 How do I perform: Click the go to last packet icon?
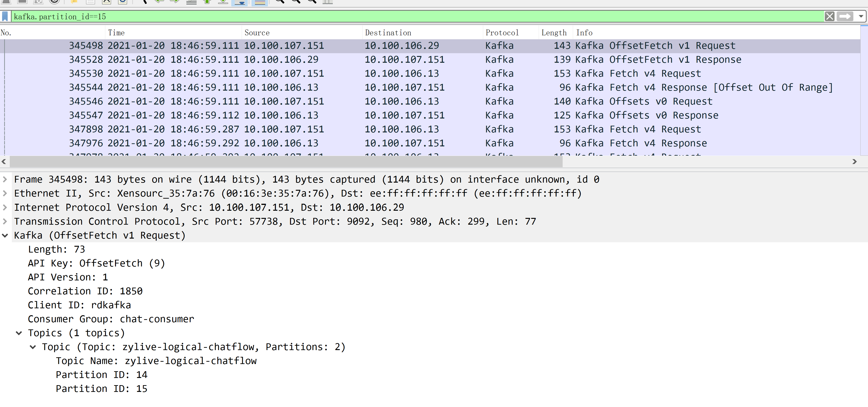click(x=223, y=1)
